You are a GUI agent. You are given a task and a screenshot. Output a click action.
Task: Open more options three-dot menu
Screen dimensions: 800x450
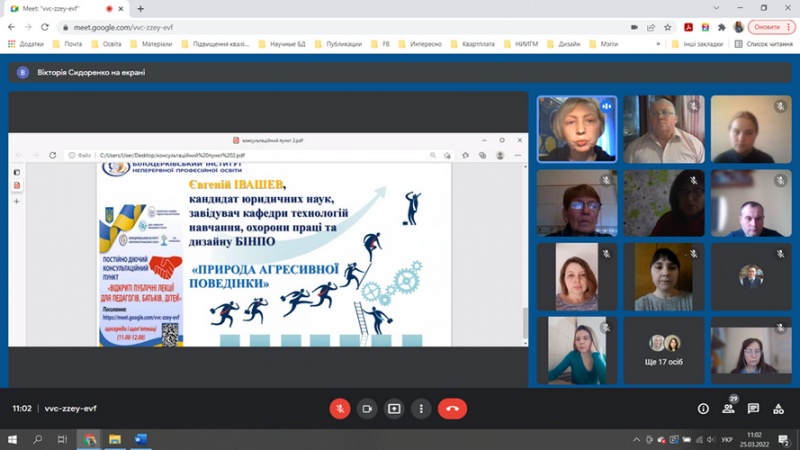[x=421, y=408]
